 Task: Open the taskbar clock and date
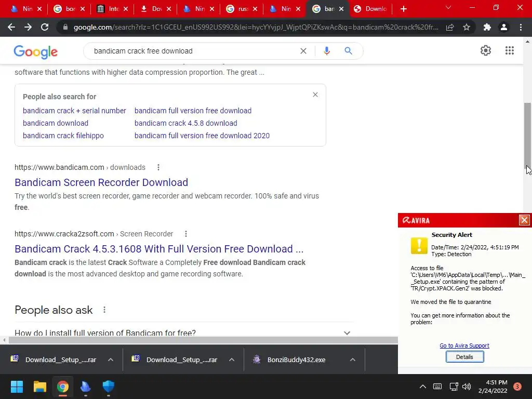coord(493,387)
